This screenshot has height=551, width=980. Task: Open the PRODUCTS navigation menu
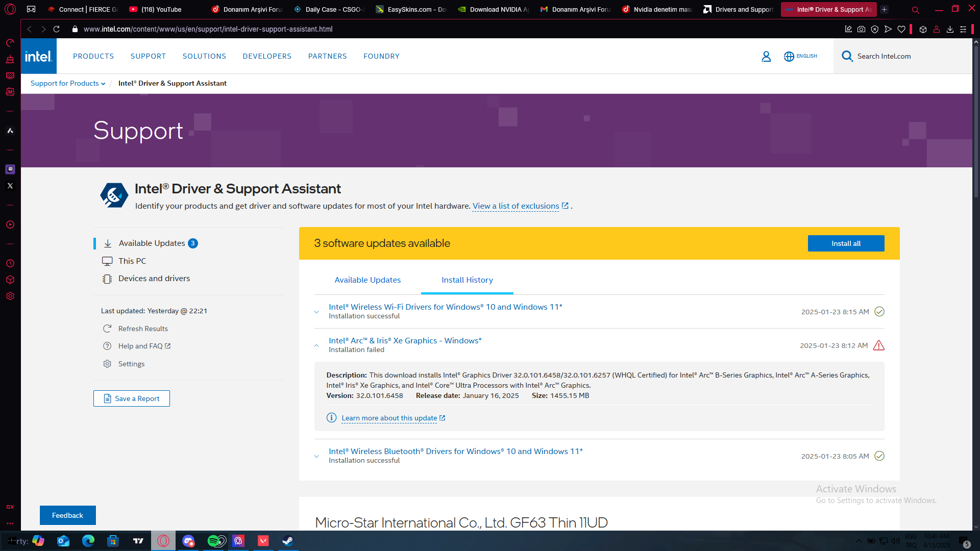tap(93, 56)
